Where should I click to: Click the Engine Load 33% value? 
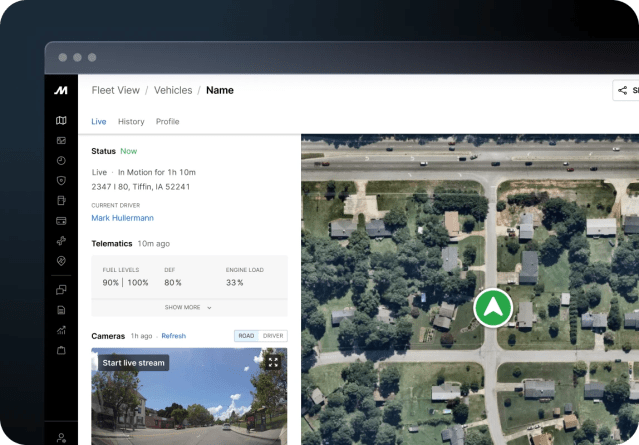tap(235, 283)
